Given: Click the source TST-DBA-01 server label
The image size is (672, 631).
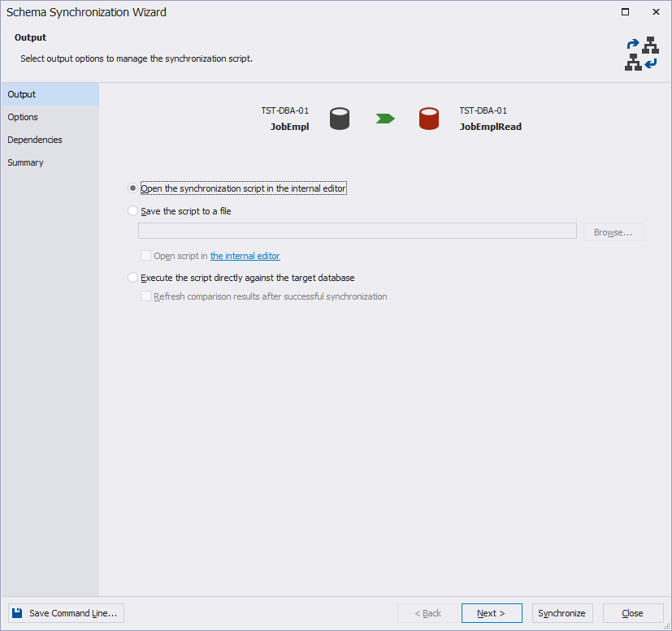Looking at the screenshot, I should click(285, 110).
